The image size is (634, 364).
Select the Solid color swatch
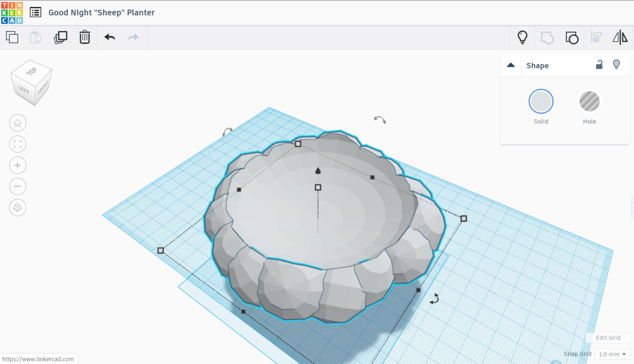(x=541, y=101)
